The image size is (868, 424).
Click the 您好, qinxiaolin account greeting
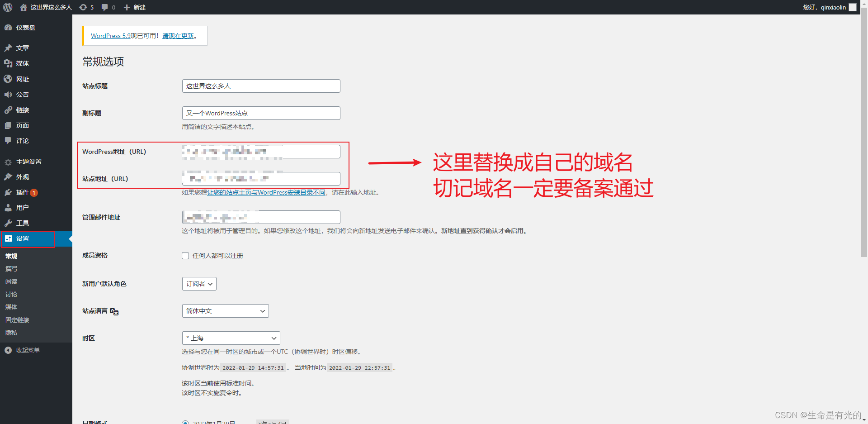824,7
